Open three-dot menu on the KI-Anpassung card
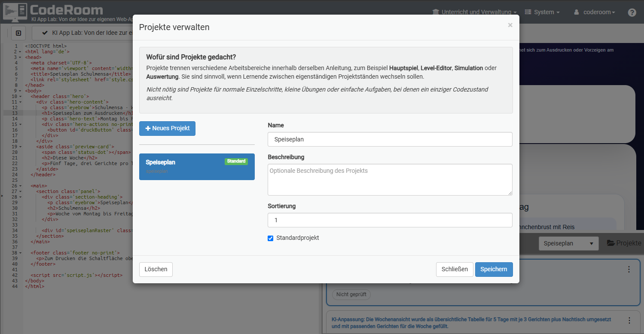The image size is (644, 334). click(x=629, y=321)
